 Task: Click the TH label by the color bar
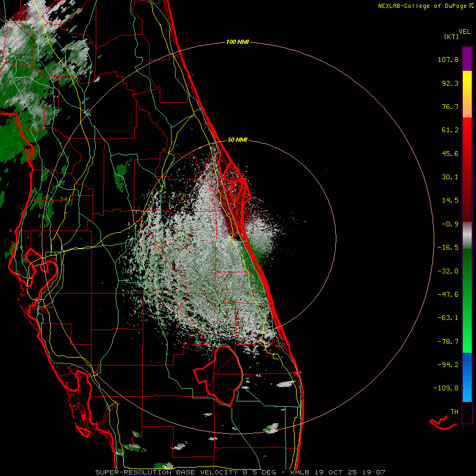coord(454,412)
